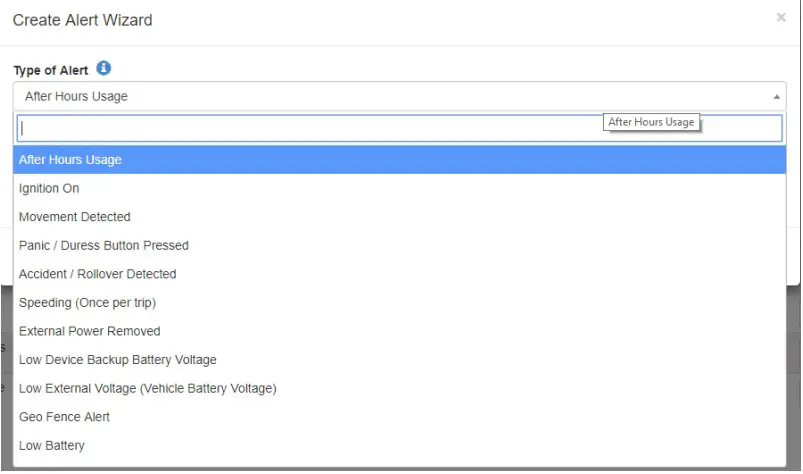The height and width of the screenshot is (474, 803).
Task: Pick Panic / Duress Button Pressed option
Action: [x=104, y=245]
